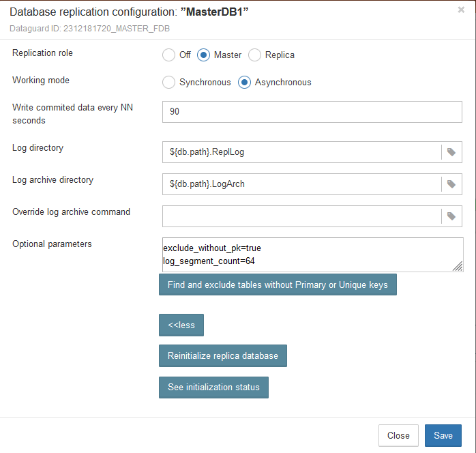Collapse advanced options with <<less button

click(x=181, y=325)
